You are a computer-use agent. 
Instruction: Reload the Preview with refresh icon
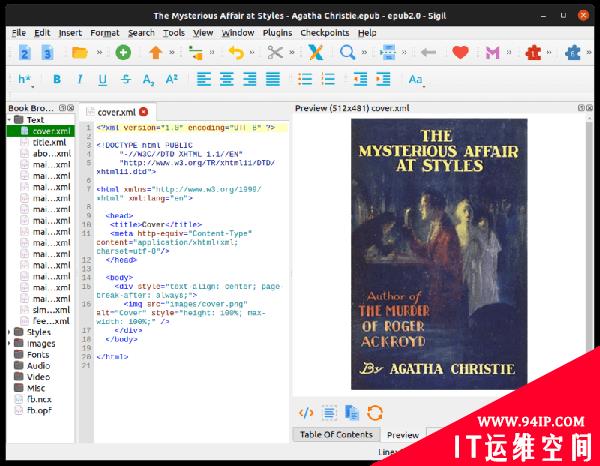[375, 413]
